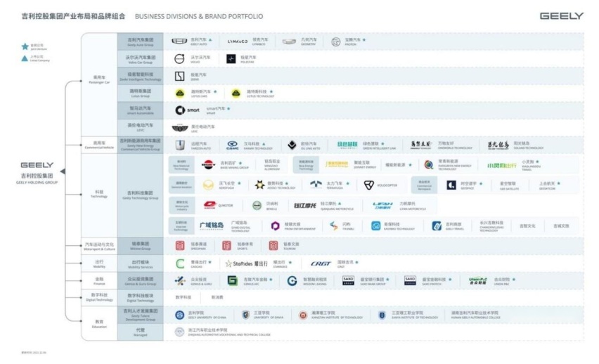Select the Mobility Services category cell
Image resolution: width=599 pixels, height=364 pixels.
tap(140, 264)
